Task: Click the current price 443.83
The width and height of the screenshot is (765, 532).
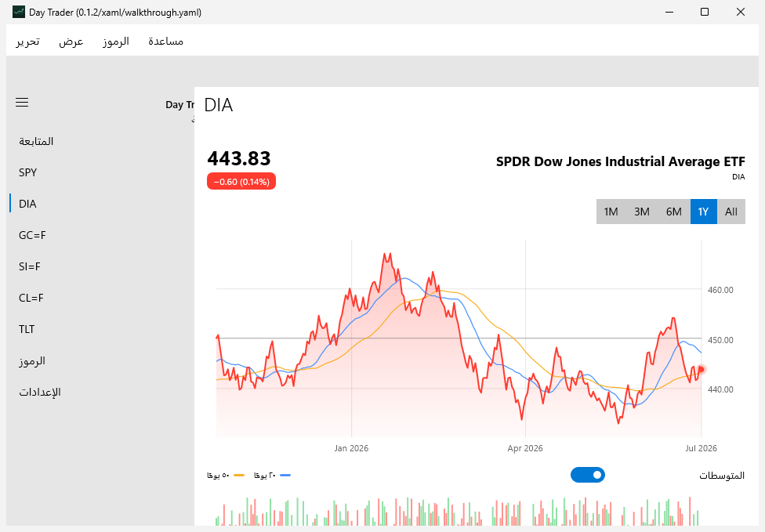Action: click(x=239, y=158)
